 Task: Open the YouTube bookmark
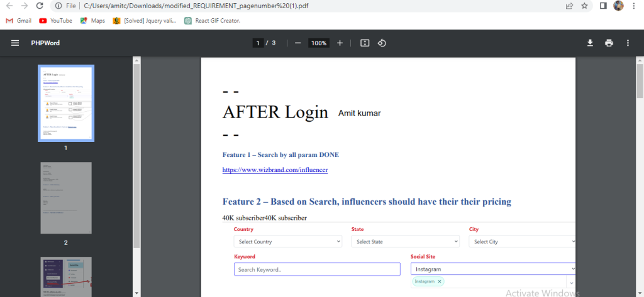(55, 20)
